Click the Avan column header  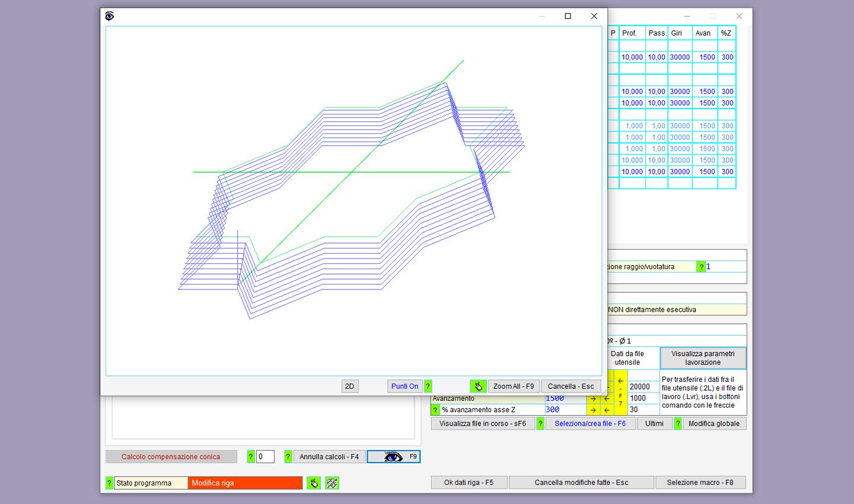(705, 33)
